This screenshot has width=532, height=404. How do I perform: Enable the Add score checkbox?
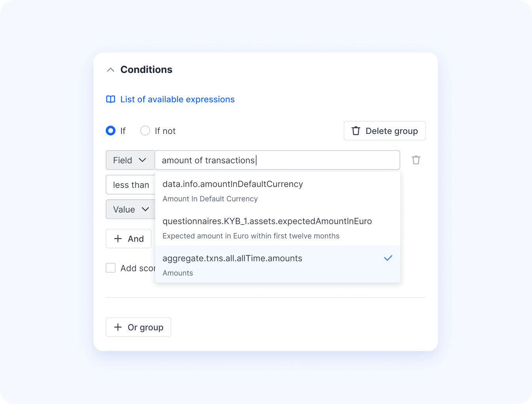[111, 268]
